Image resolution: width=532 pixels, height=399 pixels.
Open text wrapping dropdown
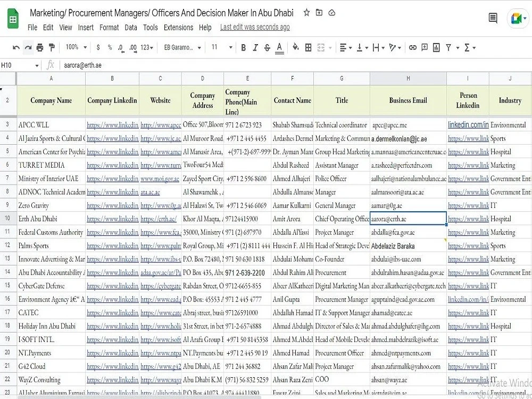pyautogui.click(x=378, y=47)
